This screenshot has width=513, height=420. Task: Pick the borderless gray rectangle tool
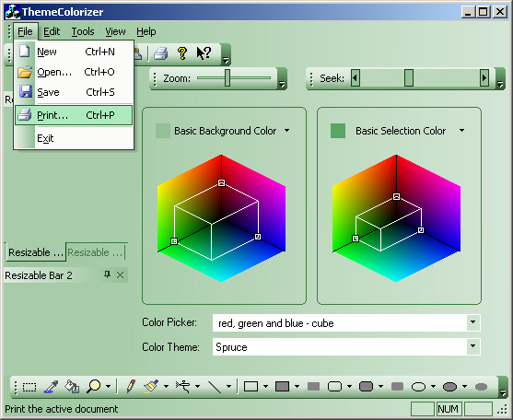(x=313, y=387)
